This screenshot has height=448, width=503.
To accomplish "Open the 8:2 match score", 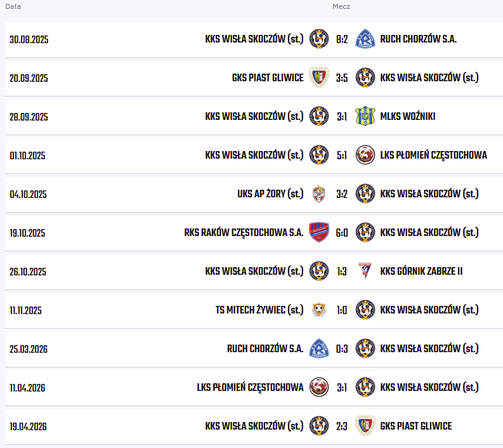I will pos(342,39).
